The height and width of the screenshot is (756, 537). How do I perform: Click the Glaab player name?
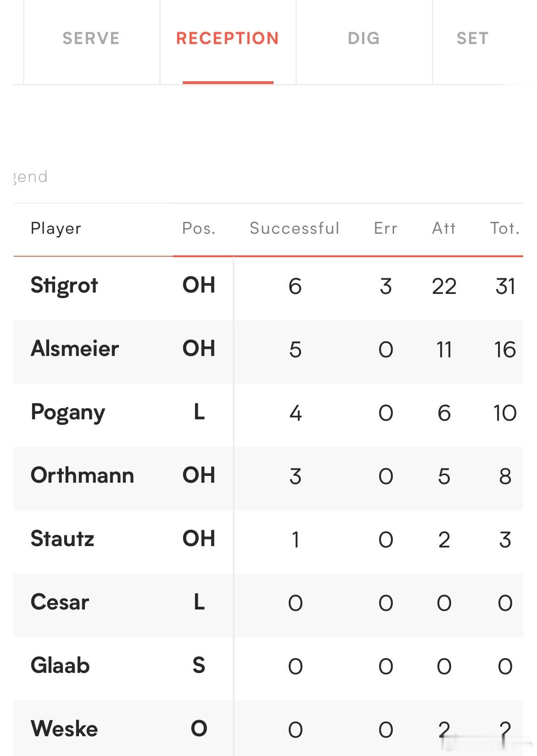click(x=60, y=666)
